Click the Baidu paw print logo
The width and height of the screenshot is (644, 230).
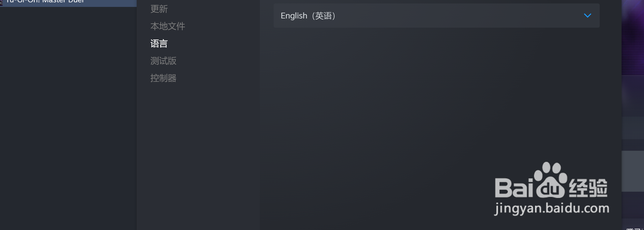550,180
